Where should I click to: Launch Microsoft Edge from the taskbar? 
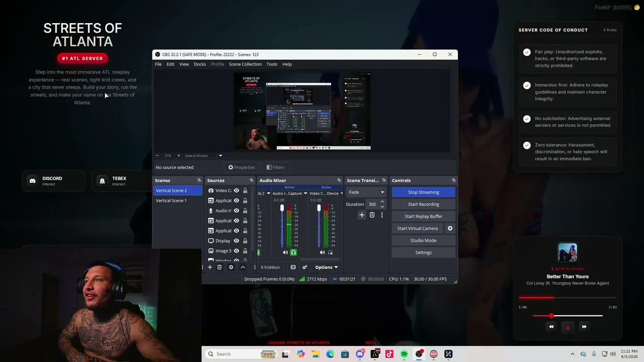pos(330,354)
